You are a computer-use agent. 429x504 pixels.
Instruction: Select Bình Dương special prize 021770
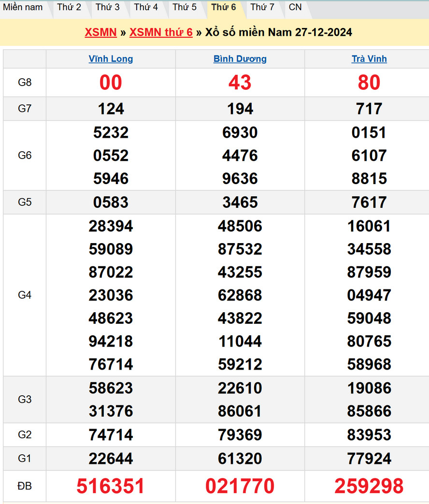click(x=240, y=486)
